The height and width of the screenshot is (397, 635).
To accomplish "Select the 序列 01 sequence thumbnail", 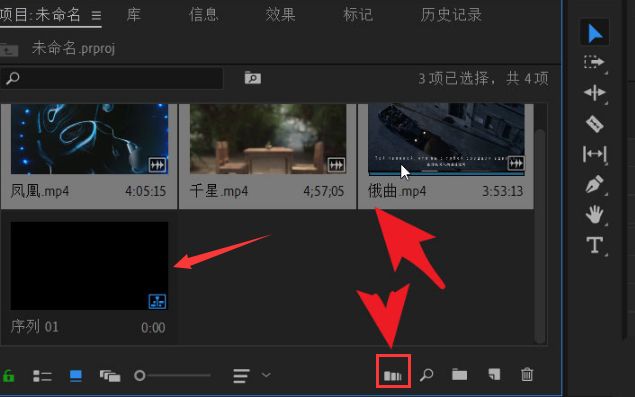I will (x=89, y=266).
